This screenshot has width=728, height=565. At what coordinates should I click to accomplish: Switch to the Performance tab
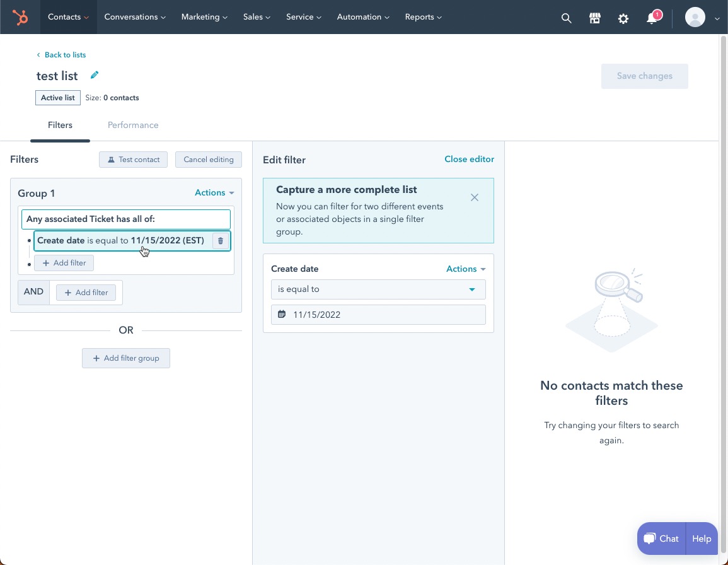(133, 125)
